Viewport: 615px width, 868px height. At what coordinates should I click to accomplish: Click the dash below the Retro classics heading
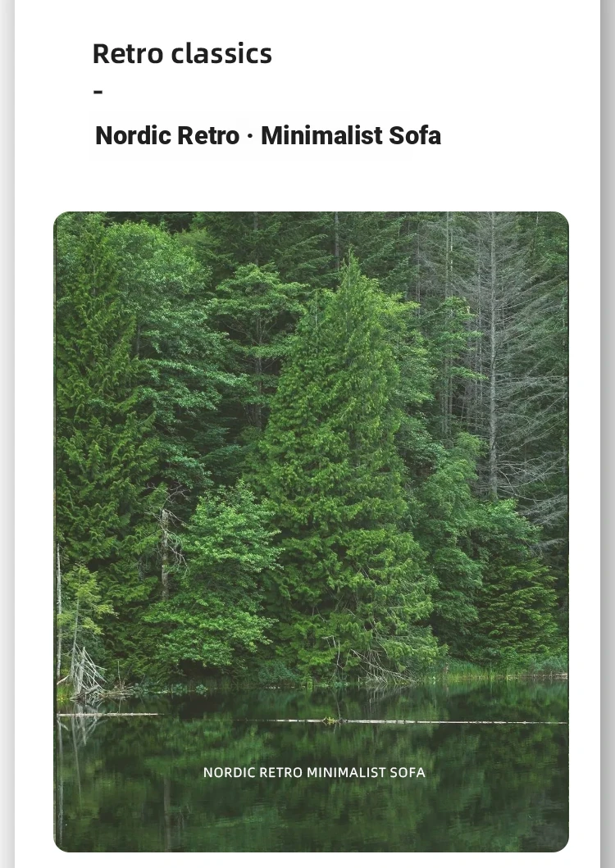pyautogui.click(x=98, y=91)
